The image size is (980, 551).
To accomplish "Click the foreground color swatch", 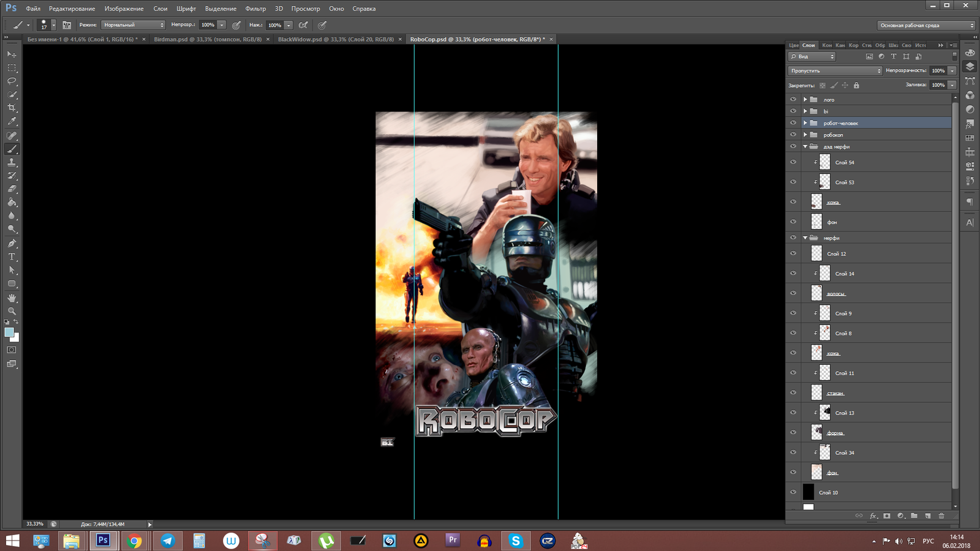I will tap(9, 332).
